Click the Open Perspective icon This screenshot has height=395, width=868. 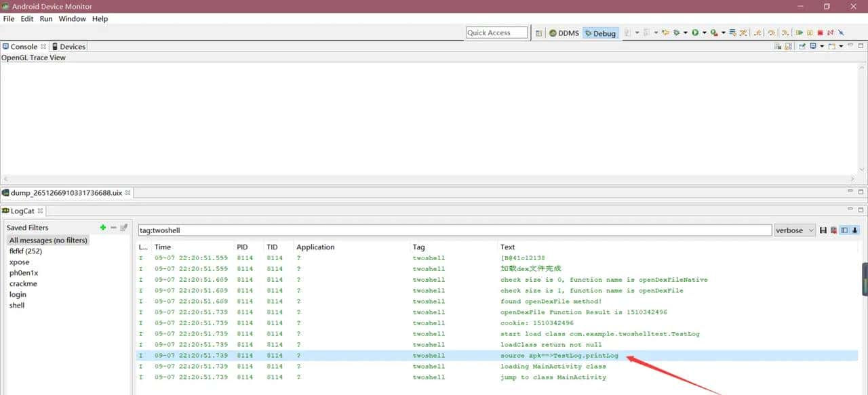point(539,33)
